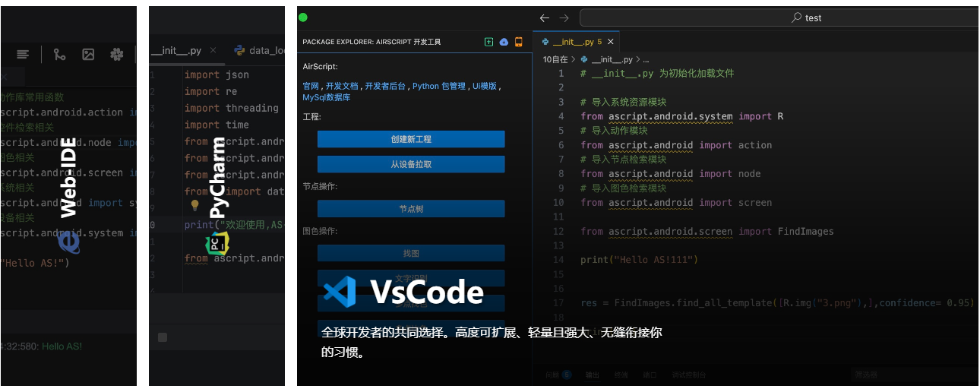Close the open tab in Web-IDE panel

[x=4, y=77]
